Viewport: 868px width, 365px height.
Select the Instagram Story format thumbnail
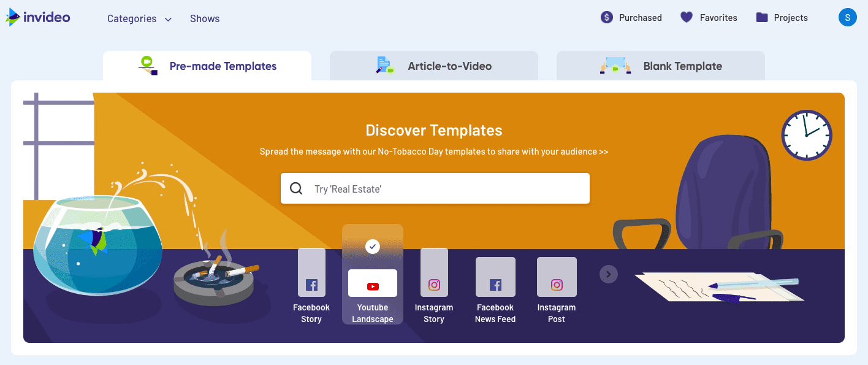(x=434, y=272)
